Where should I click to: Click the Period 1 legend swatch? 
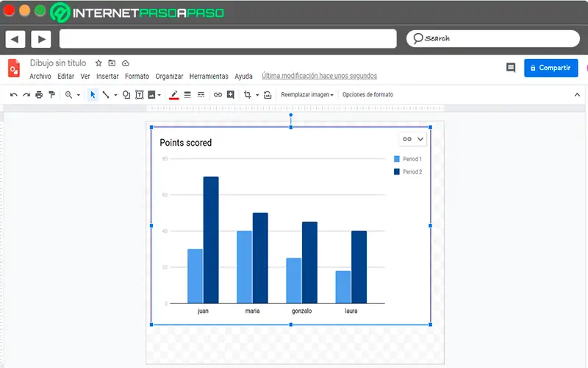(x=397, y=159)
